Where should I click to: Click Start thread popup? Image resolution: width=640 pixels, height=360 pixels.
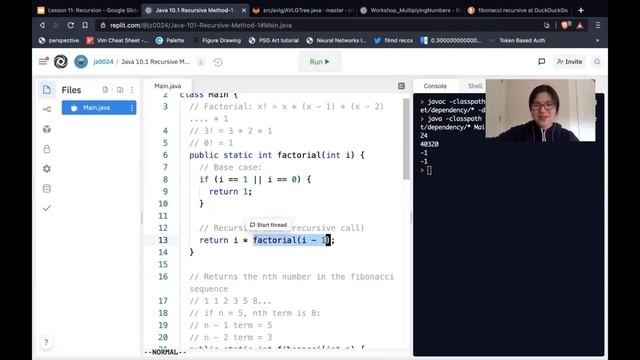click(269, 225)
